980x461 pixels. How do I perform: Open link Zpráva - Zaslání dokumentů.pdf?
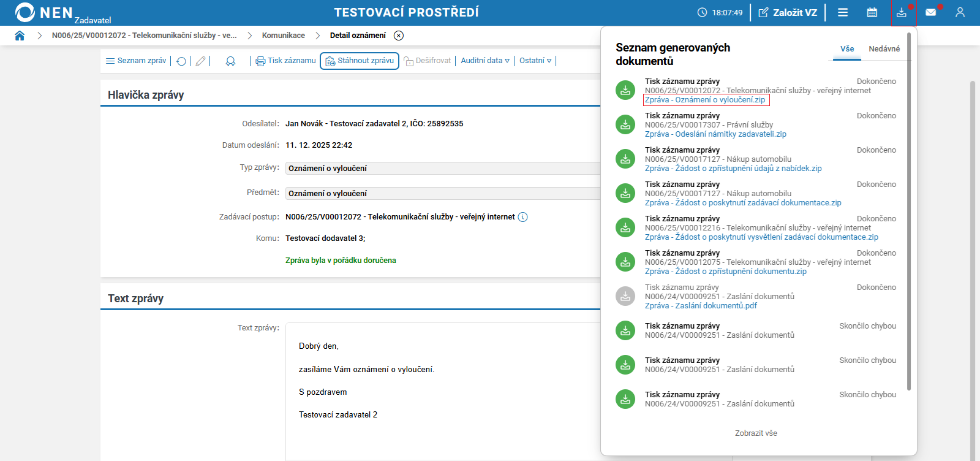point(701,306)
